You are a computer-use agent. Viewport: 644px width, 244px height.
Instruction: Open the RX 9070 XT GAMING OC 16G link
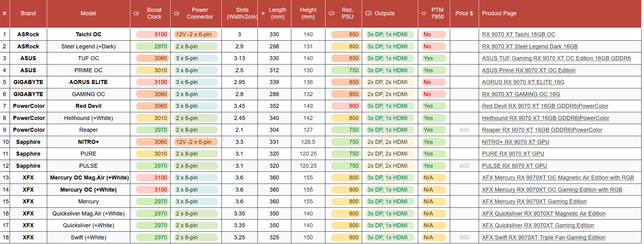click(x=521, y=94)
